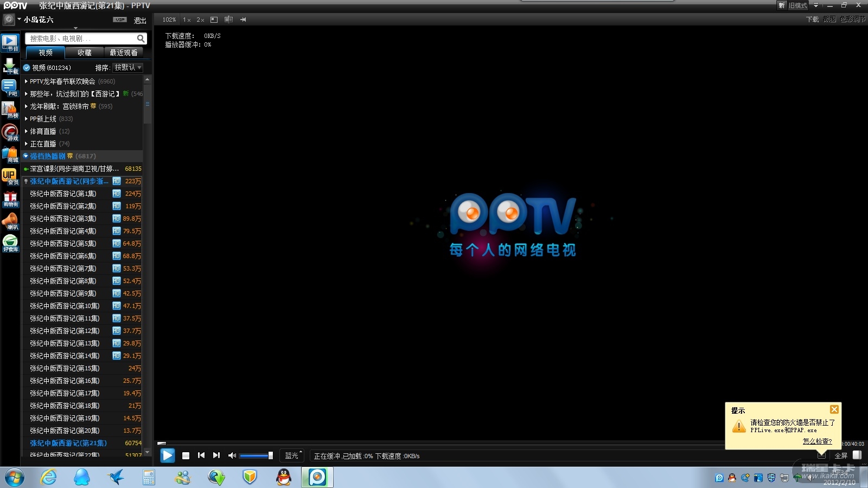Click the VIP badge beside username
The width and height of the screenshot is (868, 488).
click(x=120, y=20)
